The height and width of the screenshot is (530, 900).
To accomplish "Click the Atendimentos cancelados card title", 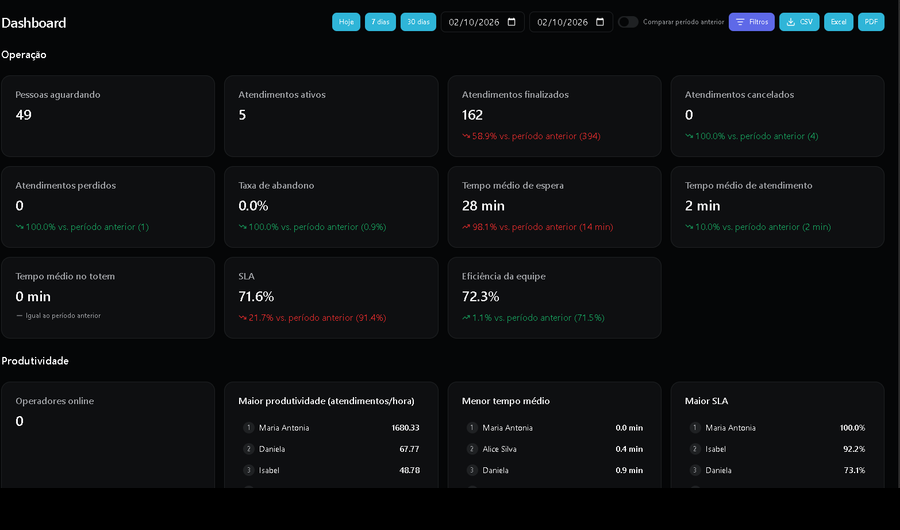I will point(739,95).
